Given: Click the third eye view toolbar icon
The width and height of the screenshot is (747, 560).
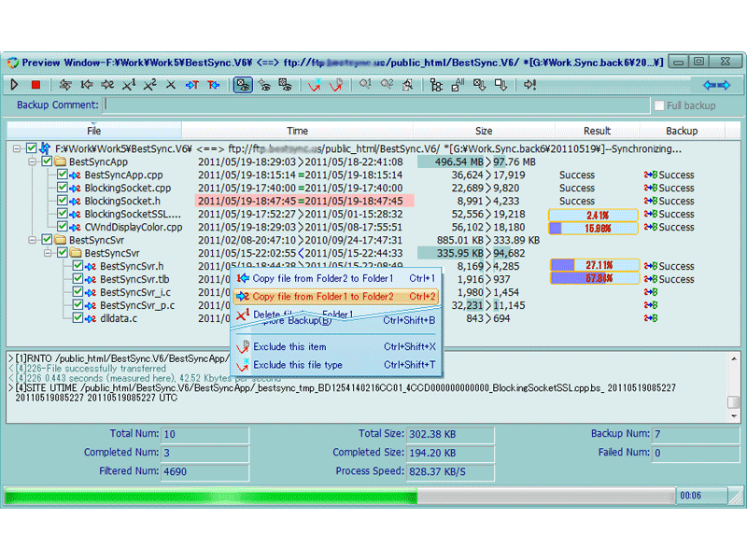Looking at the screenshot, I should 285,85.
